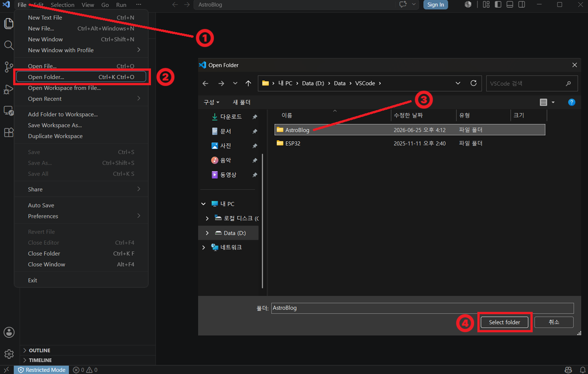The image size is (588, 374).
Task: Click the remote window indicator in status bar
Action: pyautogui.click(x=6, y=370)
